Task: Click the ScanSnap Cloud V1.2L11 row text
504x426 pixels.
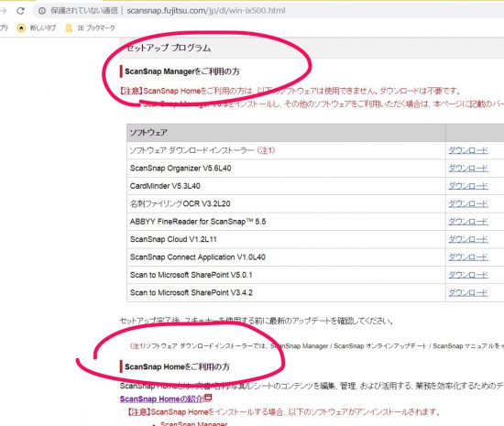Action: [173, 239]
